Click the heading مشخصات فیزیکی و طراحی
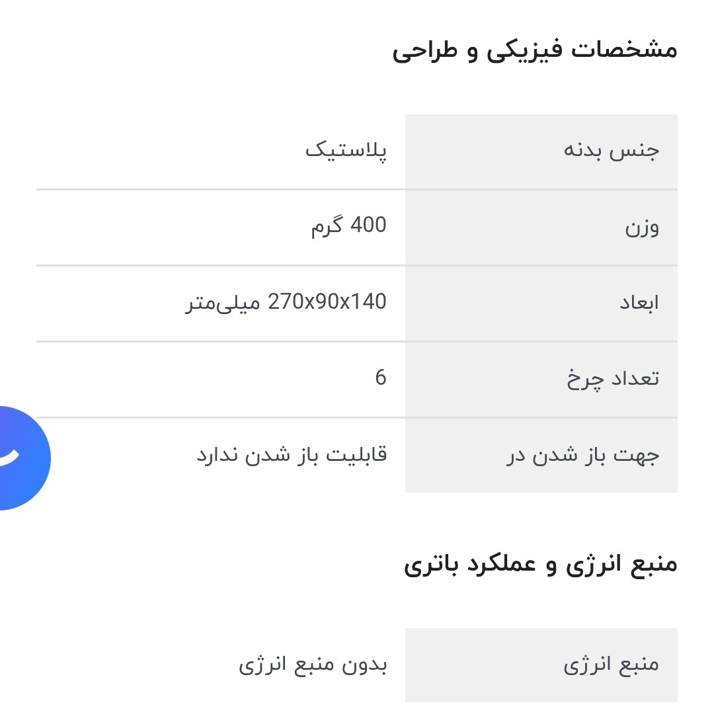Viewport: 714px width, 728px height. tap(534, 51)
